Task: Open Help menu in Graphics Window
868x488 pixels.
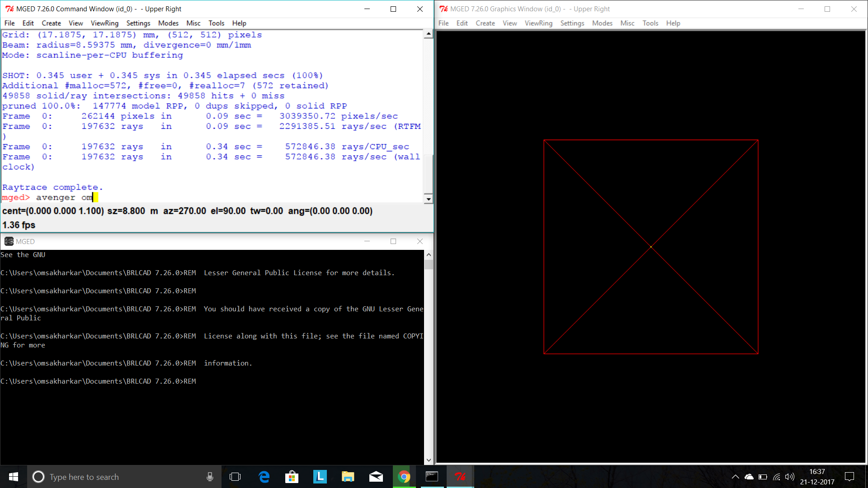Action: point(673,23)
